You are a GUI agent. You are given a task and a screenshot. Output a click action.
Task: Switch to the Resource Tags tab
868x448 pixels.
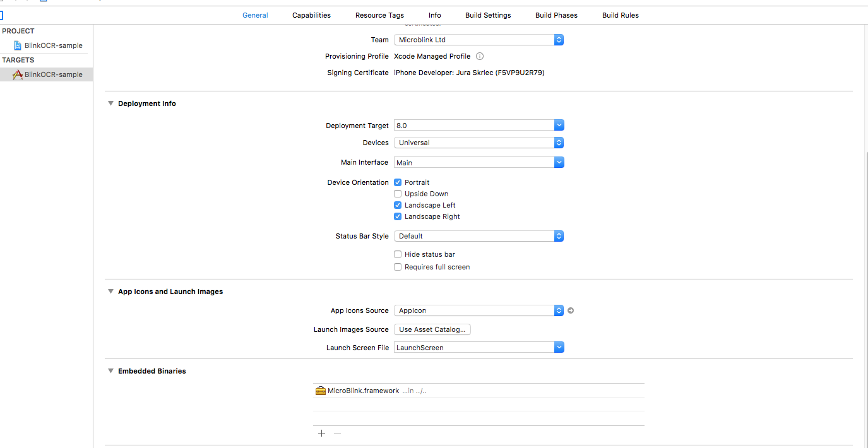tap(379, 15)
